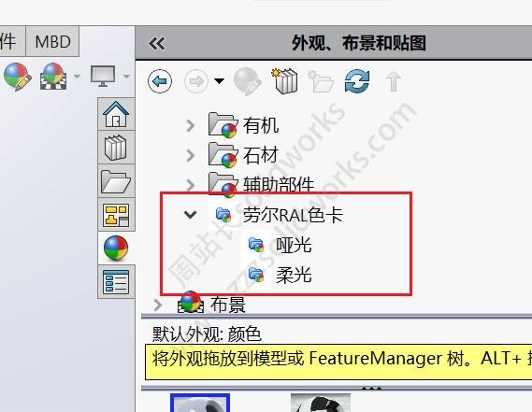Click the Edit Appearance color ball icon
Screen dimensions: 532x412
[18, 77]
